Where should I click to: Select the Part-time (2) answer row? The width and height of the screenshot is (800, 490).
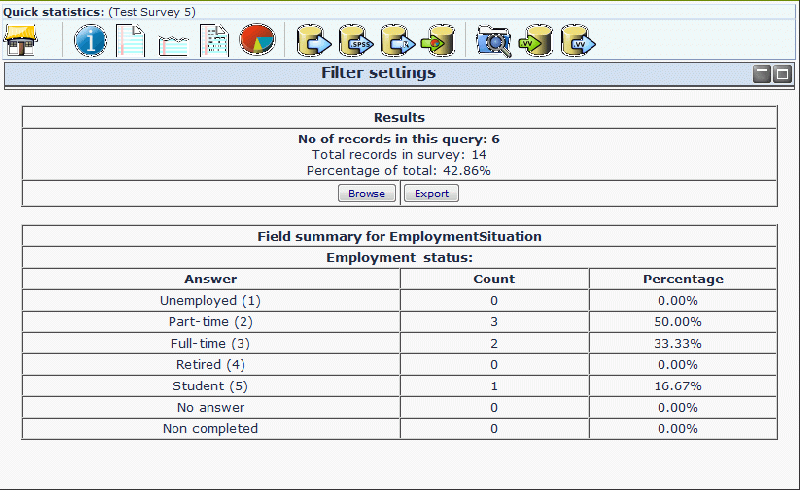[x=211, y=322]
